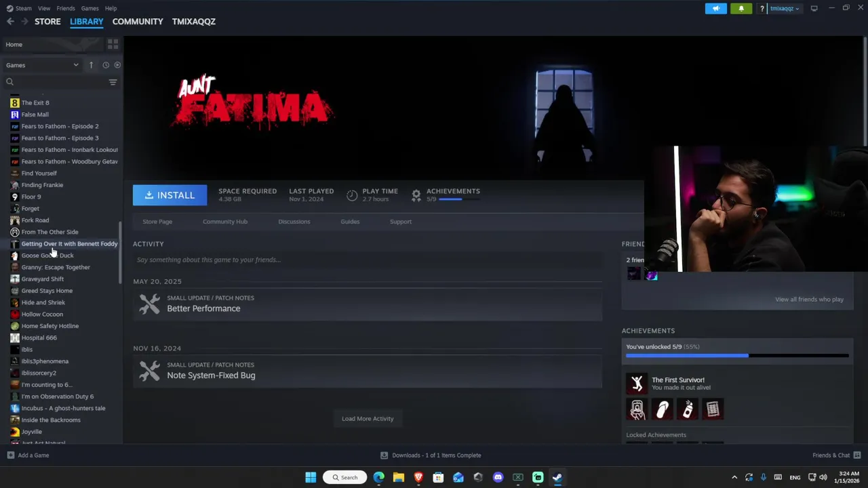The width and height of the screenshot is (868, 488).
Task: Open the Friends menu
Action: click(66, 8)
